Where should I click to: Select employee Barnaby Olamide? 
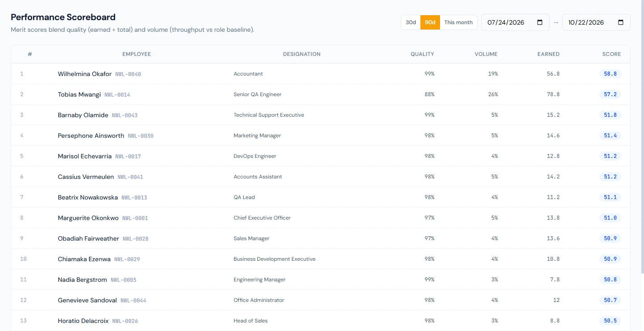pos(83,115)
